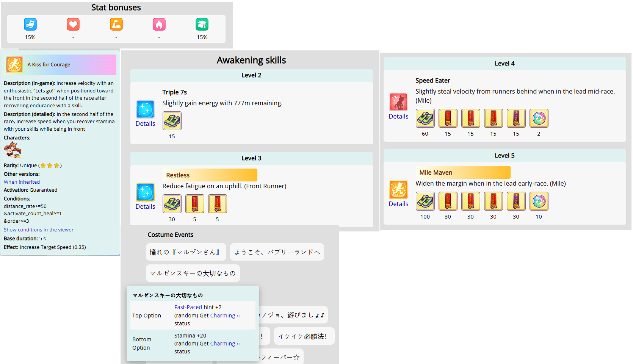
Task: Click the red Speed Eater skill icon
Action: point(398,102)
